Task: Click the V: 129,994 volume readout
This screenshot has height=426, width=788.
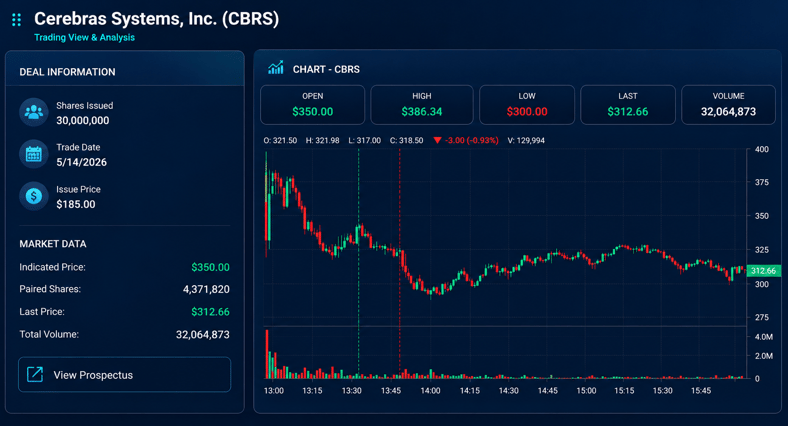Action: point(526,141)
